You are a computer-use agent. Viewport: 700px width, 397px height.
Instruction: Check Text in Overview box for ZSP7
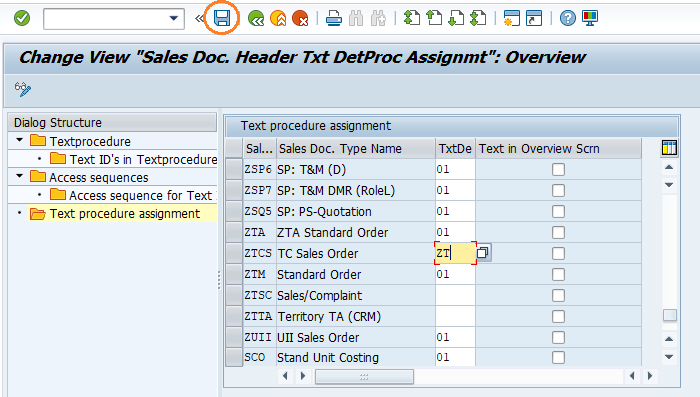[558, 190]
